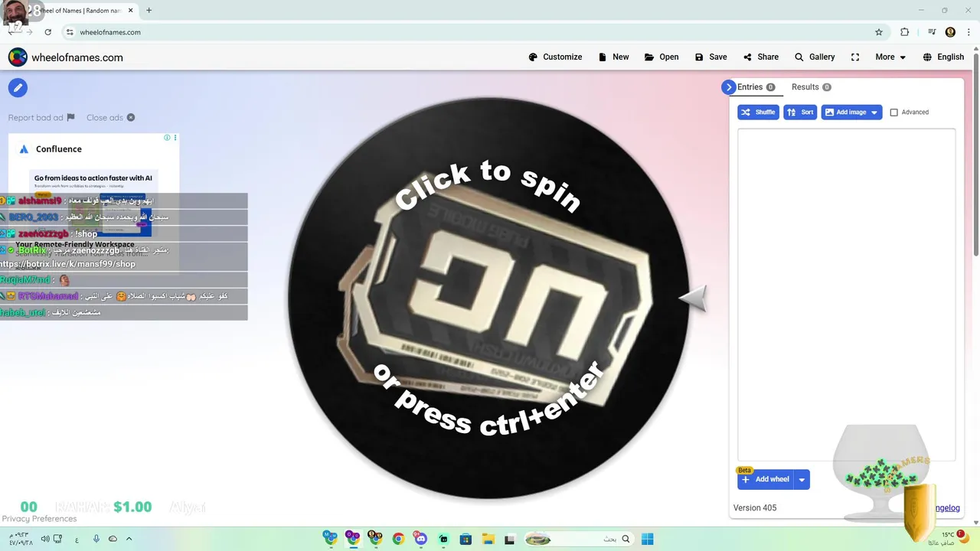Open Chrome three-dot menu
The width and height of the screenshot is (980, 551).
pos(969,32)
